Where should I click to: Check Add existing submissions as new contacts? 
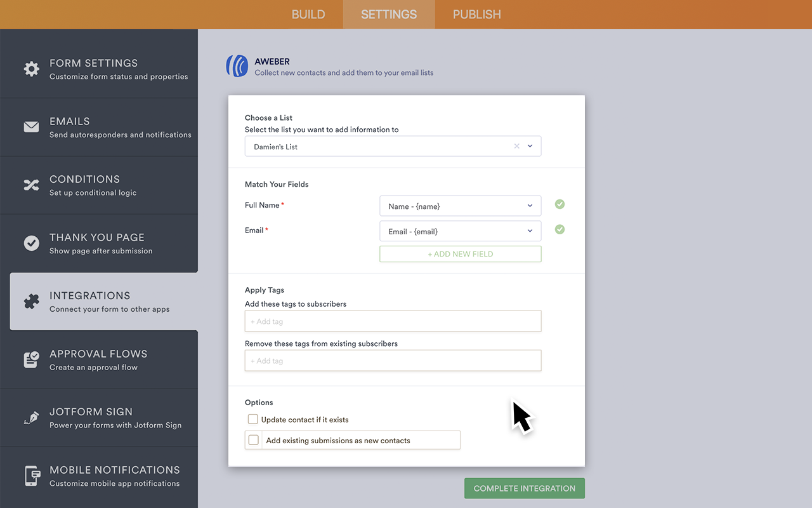click(x=254, y=440)
